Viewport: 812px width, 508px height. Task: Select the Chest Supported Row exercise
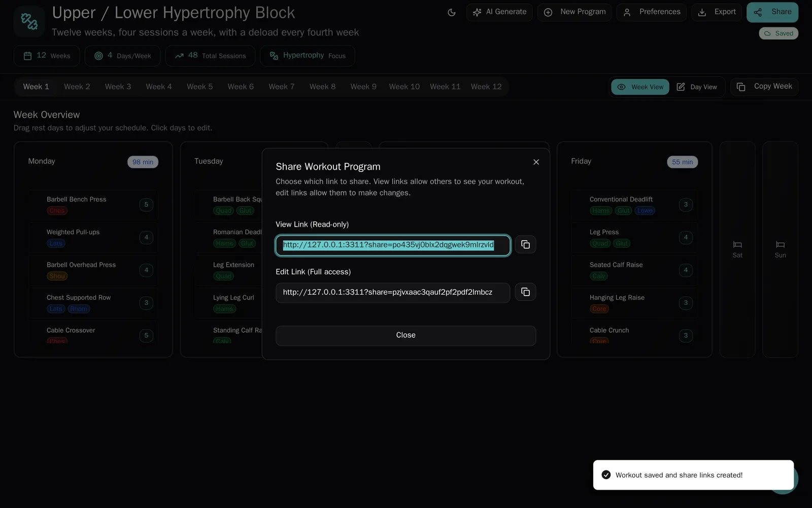pyautogui.click(x=93, y=303)
